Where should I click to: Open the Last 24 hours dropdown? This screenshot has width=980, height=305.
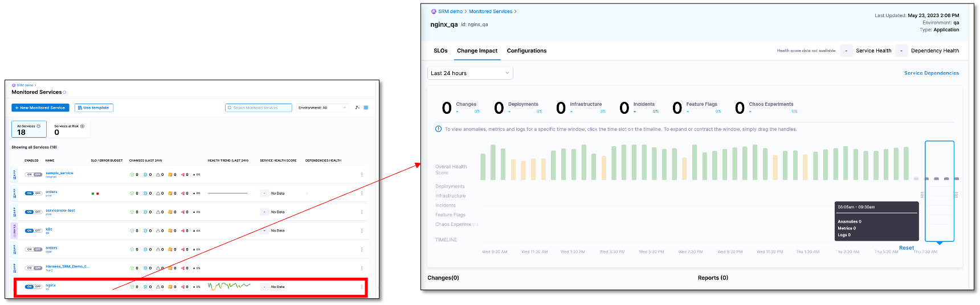[470, 73]
